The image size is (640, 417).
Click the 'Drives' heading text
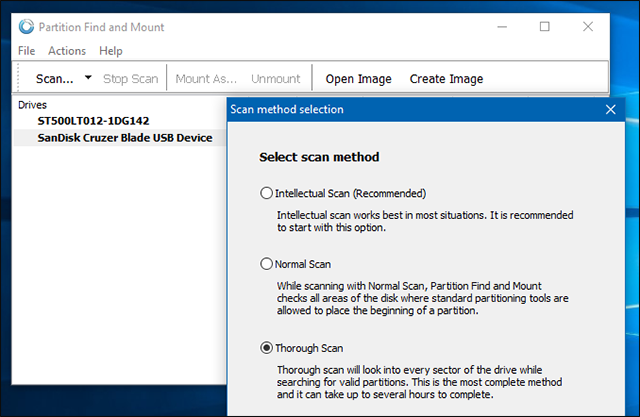[x=32, y=105]
